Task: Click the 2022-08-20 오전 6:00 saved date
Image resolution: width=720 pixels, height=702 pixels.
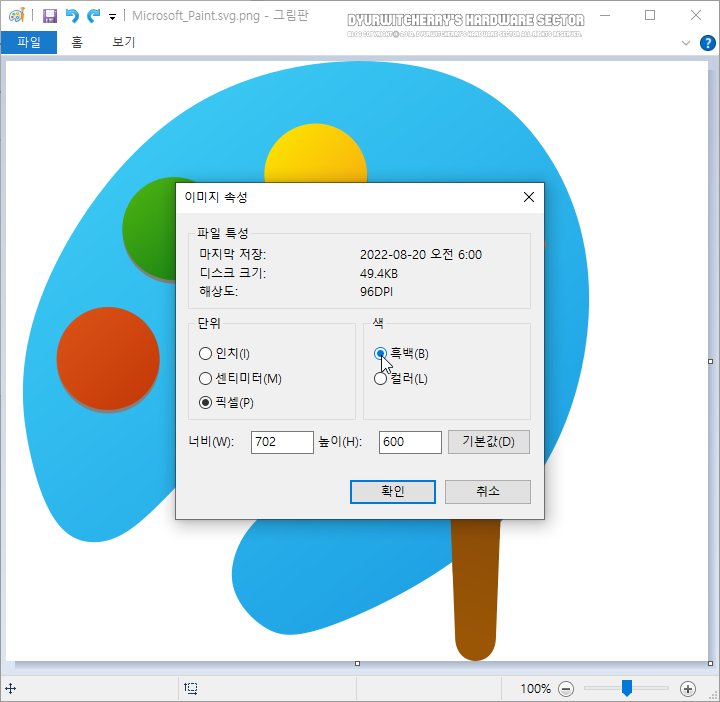Action: 421,255
